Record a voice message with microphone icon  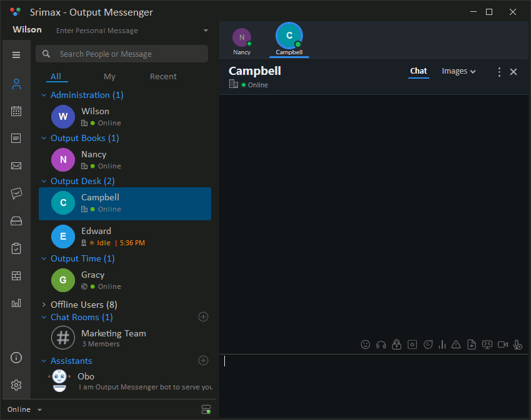[x=517, y=344]
